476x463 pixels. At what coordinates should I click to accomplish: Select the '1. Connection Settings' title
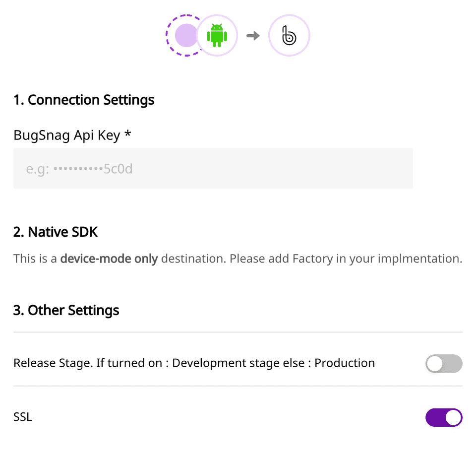[x=84, y=100]
